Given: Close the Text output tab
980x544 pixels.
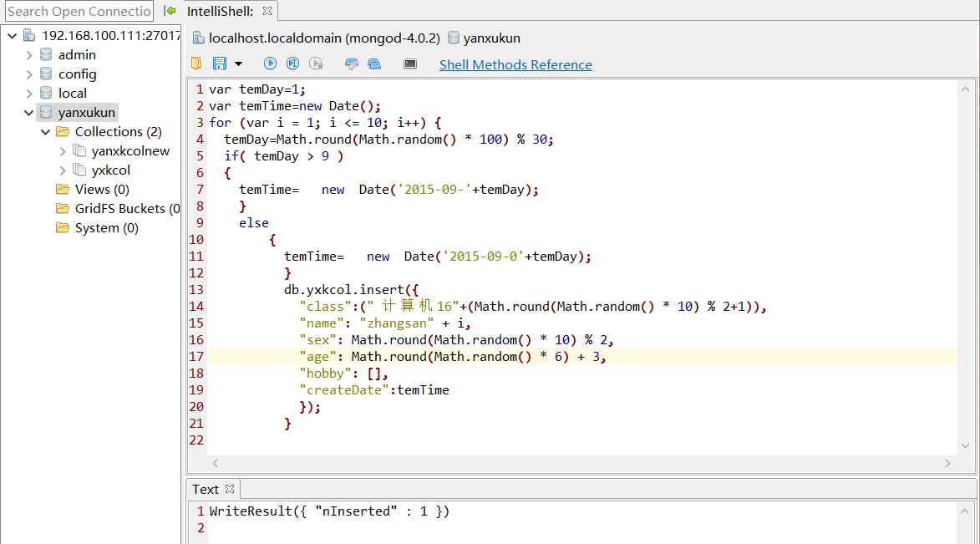Looking at the screenshot, I should 230,489.
